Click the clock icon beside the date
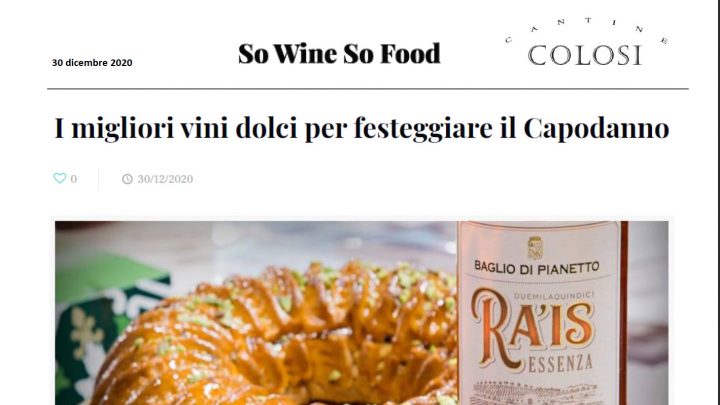Screen dimensions: 720x405 127,179
